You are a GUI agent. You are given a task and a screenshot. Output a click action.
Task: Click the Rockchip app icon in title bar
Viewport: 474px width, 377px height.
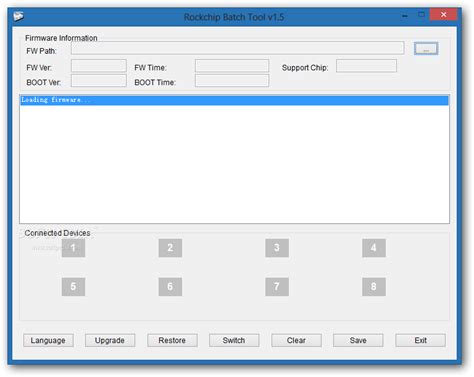pos(19,16)
